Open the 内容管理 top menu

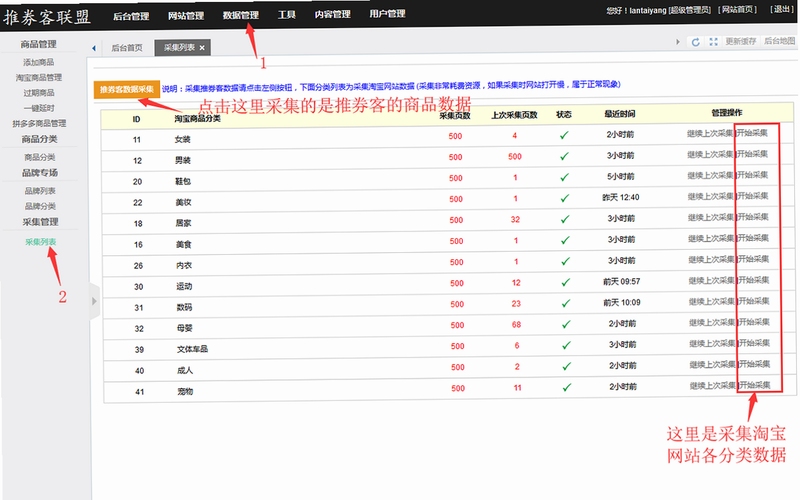(x=333, y=14)
